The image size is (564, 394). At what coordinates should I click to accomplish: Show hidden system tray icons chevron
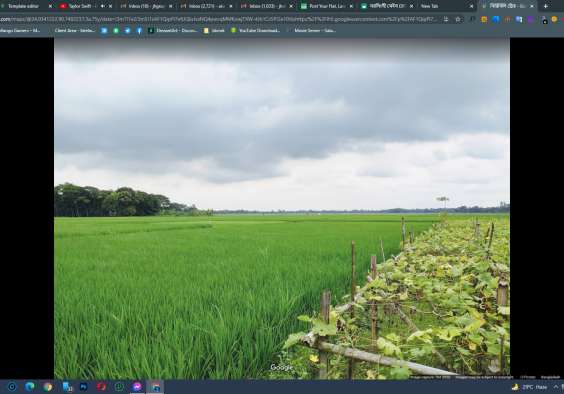pyautogui.click(x=556, y=387)
